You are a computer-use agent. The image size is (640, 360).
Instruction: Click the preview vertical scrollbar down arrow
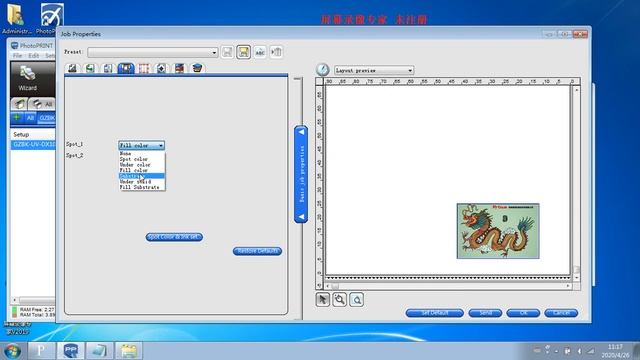[x=576, y=278]
